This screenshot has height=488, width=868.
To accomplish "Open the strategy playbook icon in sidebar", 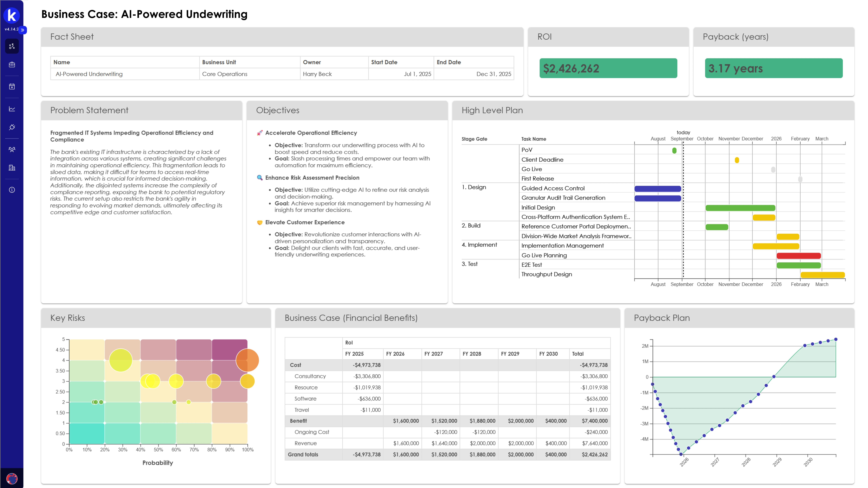I will click(x=12, y=46).
